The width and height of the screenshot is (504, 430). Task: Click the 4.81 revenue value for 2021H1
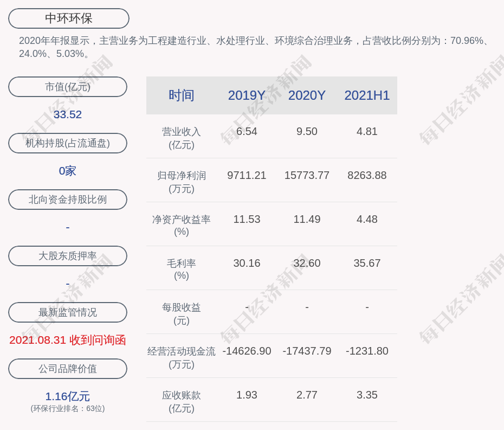[x=367, y=132]
